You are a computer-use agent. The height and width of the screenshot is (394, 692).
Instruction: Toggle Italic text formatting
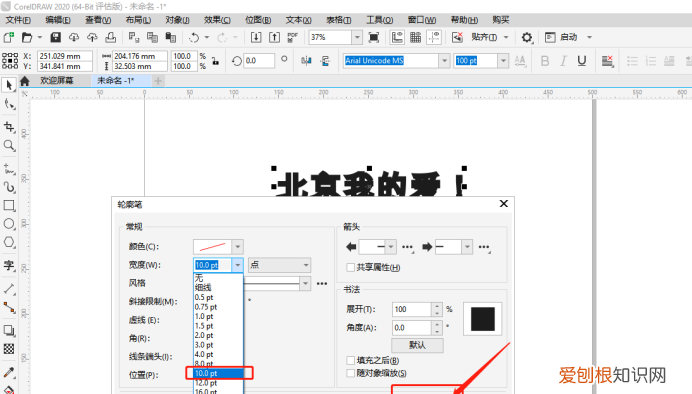[563, 61]
